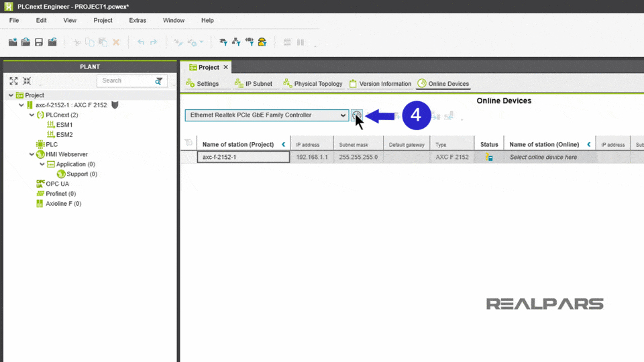Collapse the Name of station (Project) columns chevron
This screenshot has height=362, width=644.
283,145
